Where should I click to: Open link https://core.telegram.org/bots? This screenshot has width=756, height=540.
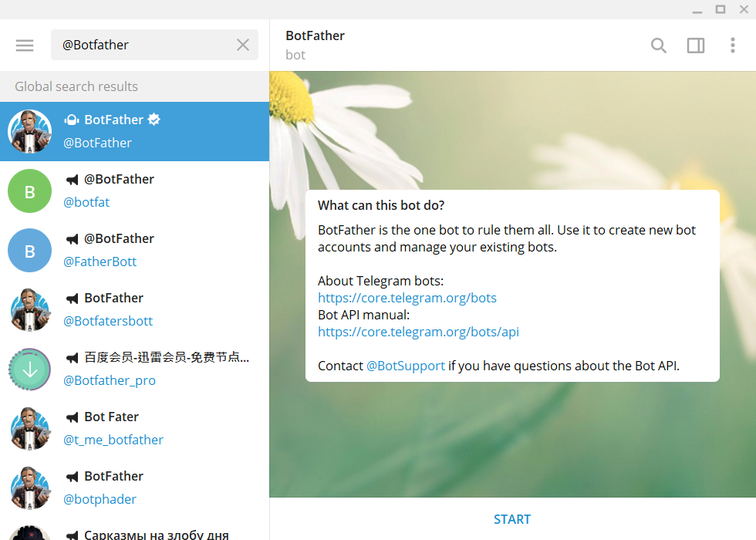(x=407, y=298)
